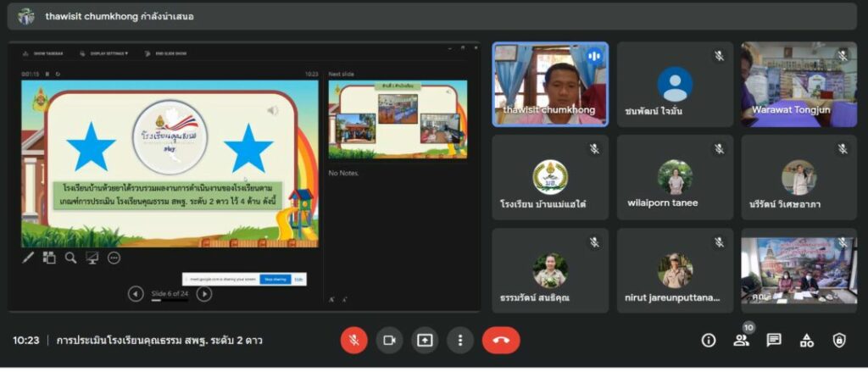
Task: Unmute the microphone in Meet controls
Action: coord(353,340)
